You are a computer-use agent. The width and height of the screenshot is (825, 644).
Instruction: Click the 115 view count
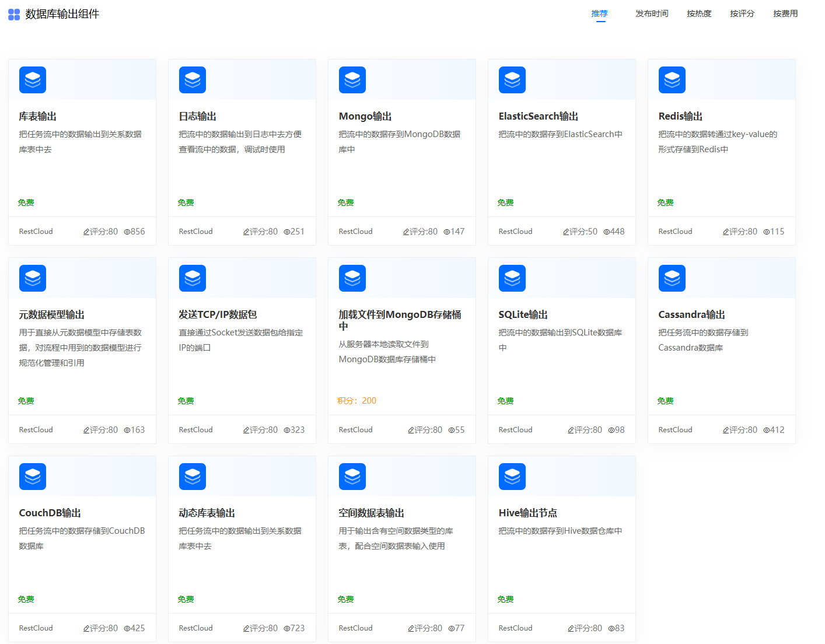(777, 232)
